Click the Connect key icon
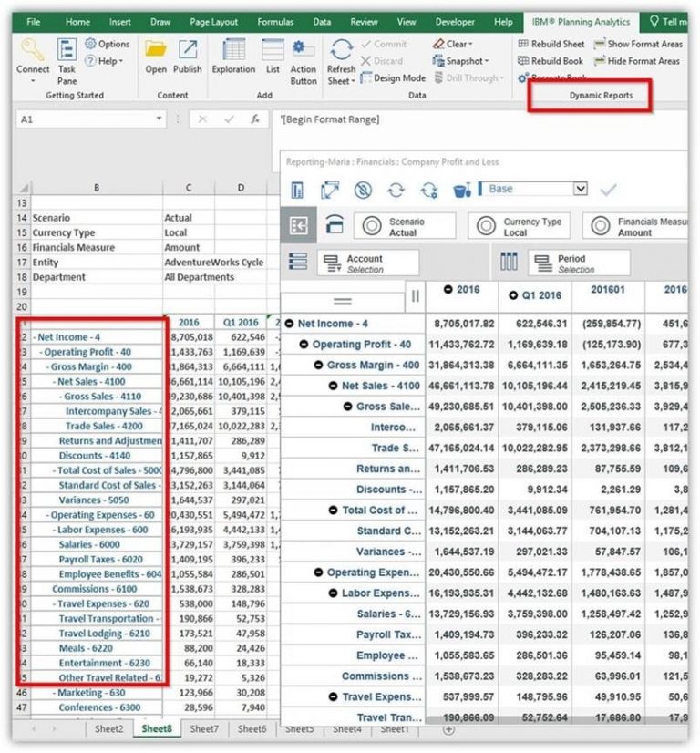700x753 pixels. (33, 51)
